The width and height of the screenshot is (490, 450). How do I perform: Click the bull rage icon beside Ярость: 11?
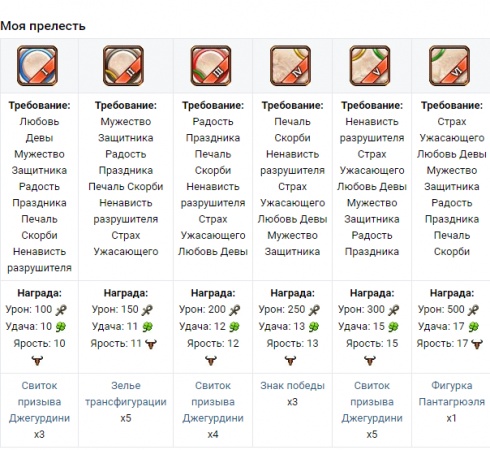[151, 344]
